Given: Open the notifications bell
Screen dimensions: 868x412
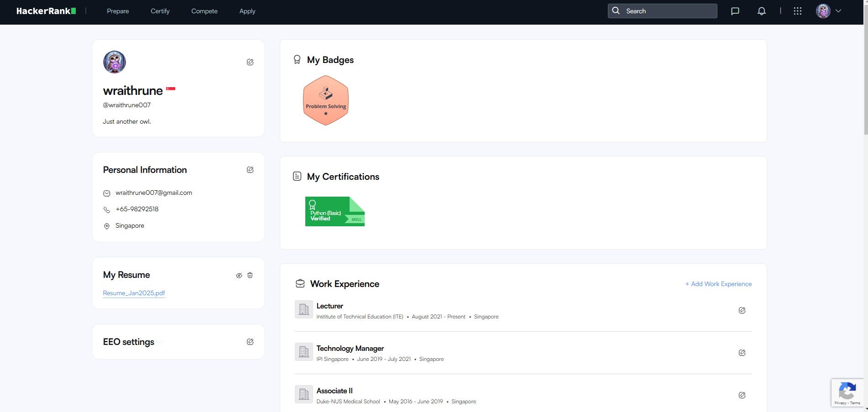Looking at the screenshot, I should (x=761, y=10).
